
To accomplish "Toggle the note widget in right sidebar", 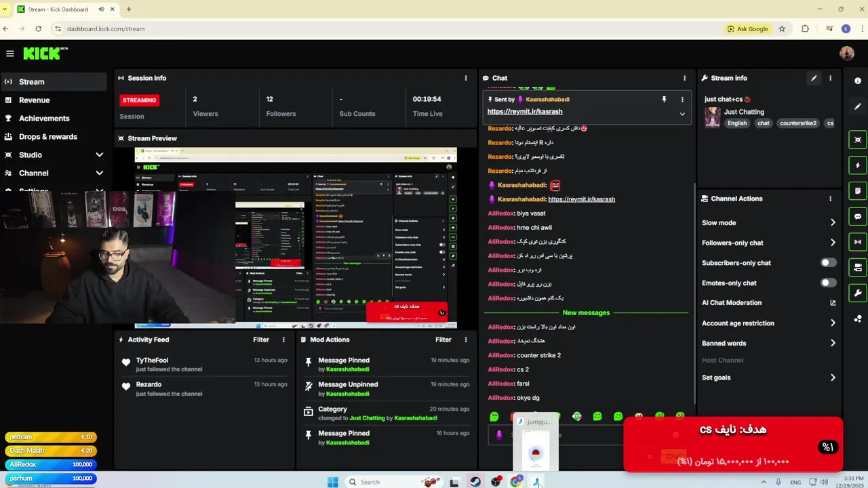I will click(858, 191).
